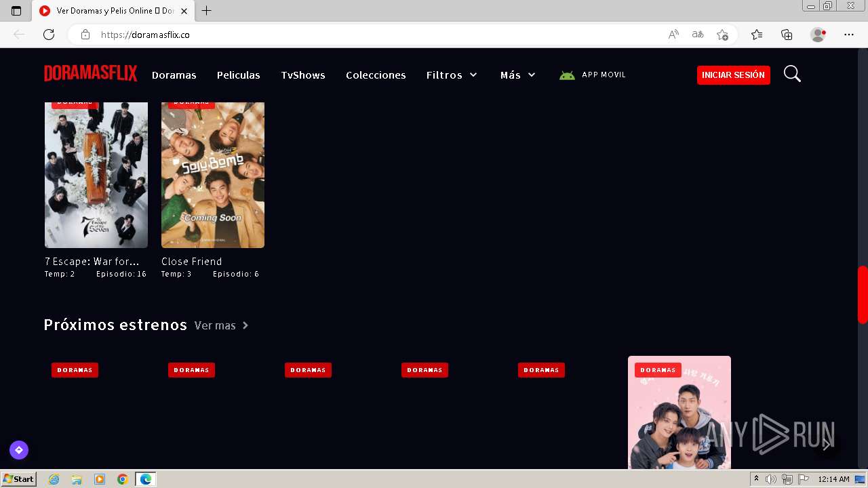
Task: Click the action center flag icon
Action: [802, 479]
